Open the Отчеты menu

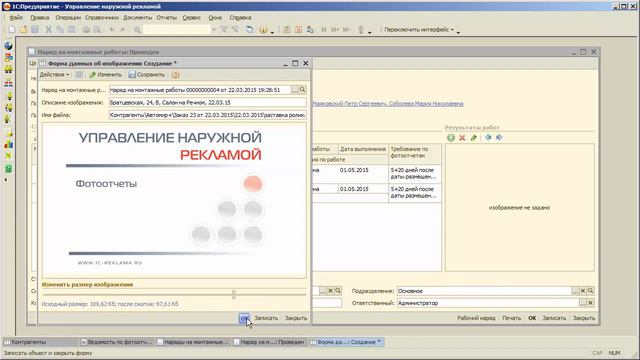coord(167,18)
